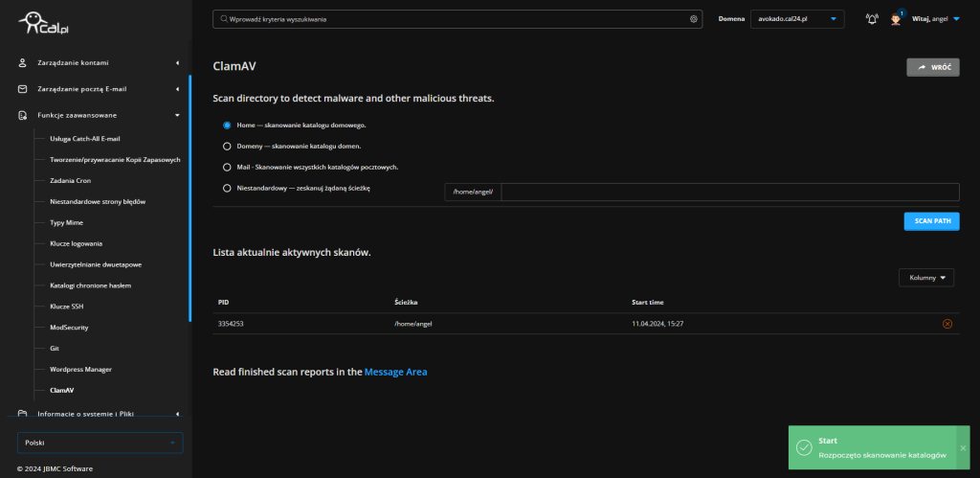Expand Informacje o systemie i Pliki arrow

click(x=177, y=413)
